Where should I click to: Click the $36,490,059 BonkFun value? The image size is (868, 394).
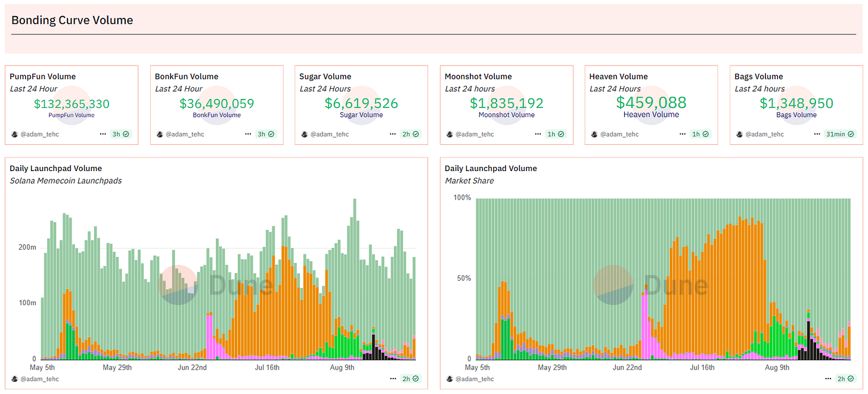click(217, 104)
